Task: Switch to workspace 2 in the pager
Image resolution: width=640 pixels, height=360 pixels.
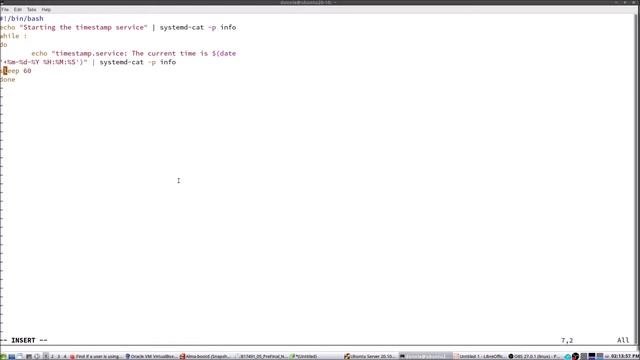Action: (52, 356)
